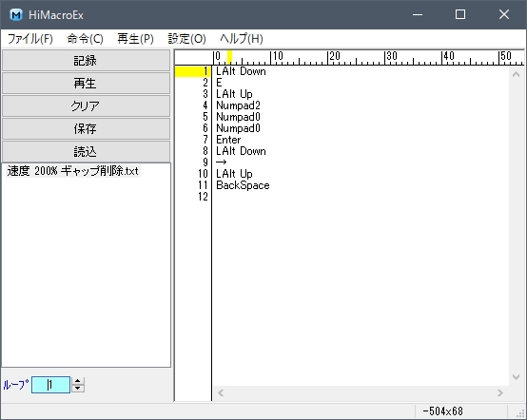This screenshot has width=527, height=420.
Task: Increase loop count with the up spinner arrow
Action: pos(78,381)
